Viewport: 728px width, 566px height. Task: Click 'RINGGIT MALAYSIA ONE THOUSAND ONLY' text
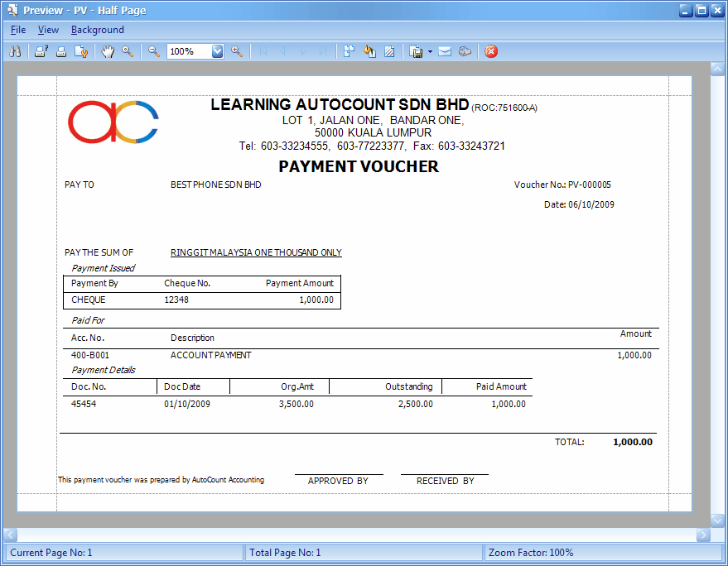pos(256,252)
